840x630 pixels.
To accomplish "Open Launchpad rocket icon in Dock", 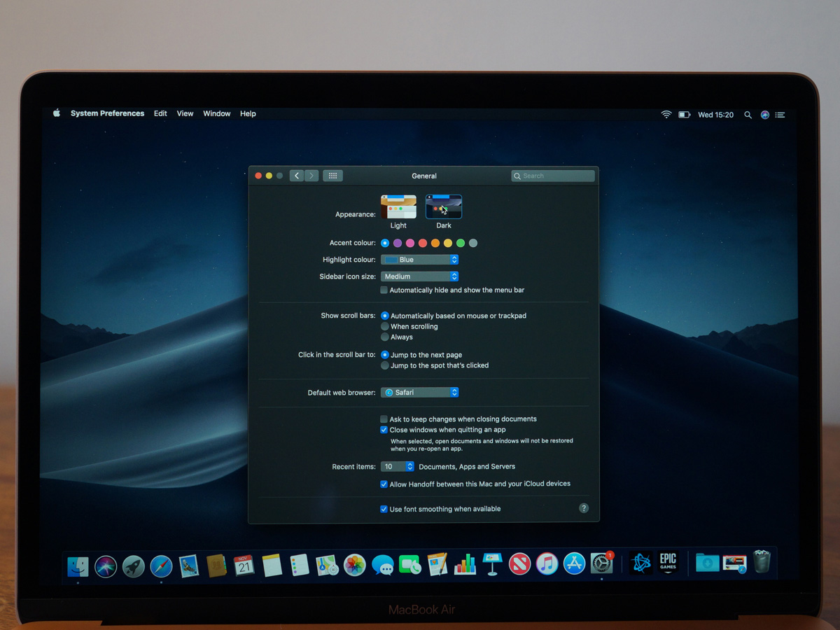I will point(134,566).
